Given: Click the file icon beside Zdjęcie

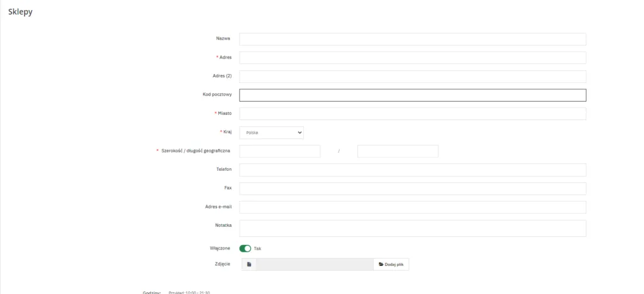Looking at the screenshot, I should tap(248, 264).
